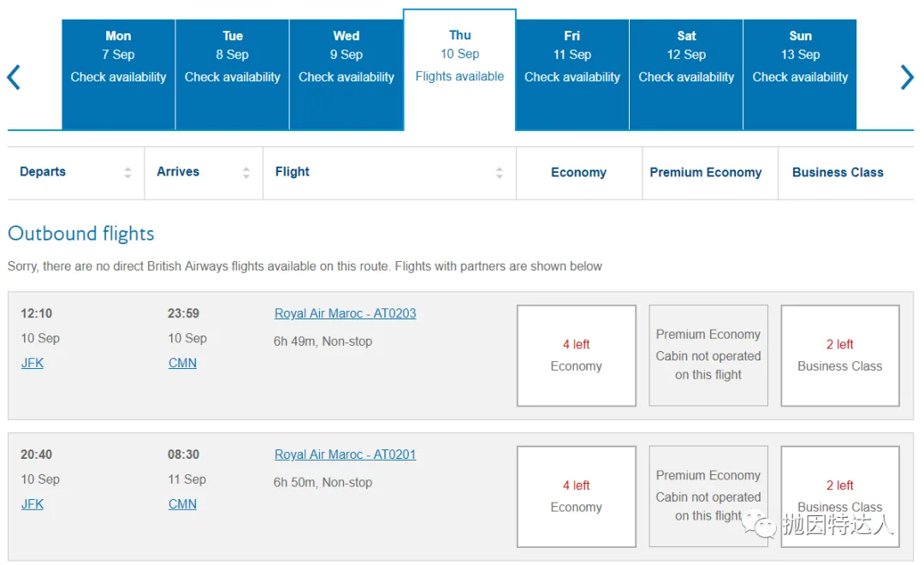Viewport: 924px width, 565px height.
Task: Select the Wed 9 Sep tab
Action: pos(346,74)
